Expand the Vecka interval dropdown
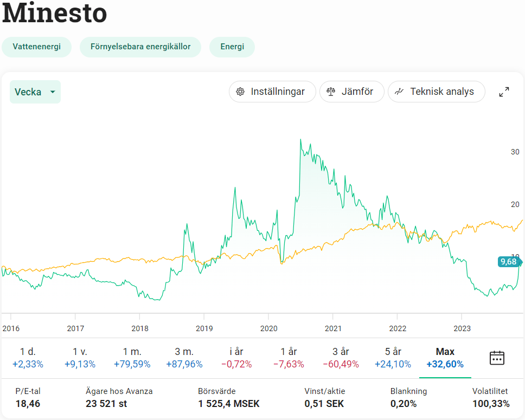The image size is (525, 420). click(35, 92)
